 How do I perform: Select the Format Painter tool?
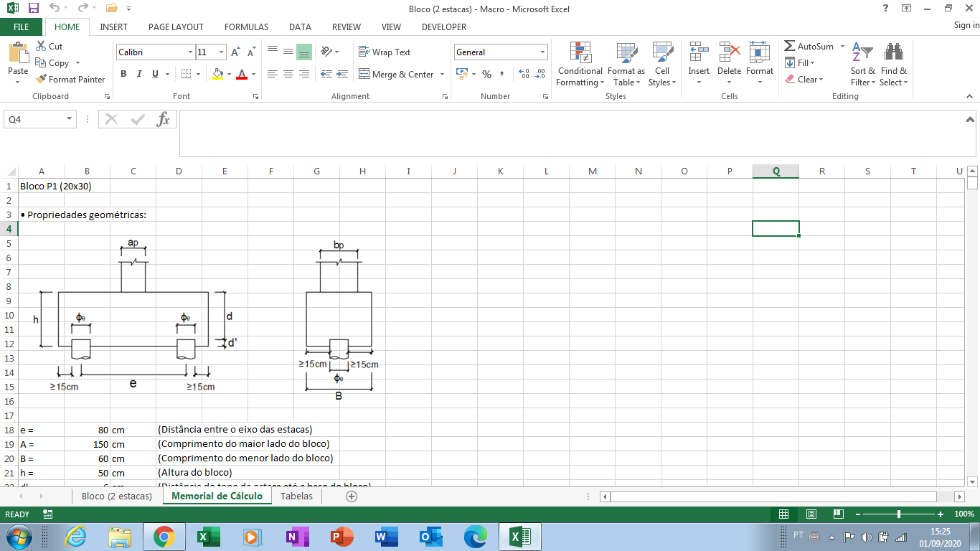pos(70,80)
